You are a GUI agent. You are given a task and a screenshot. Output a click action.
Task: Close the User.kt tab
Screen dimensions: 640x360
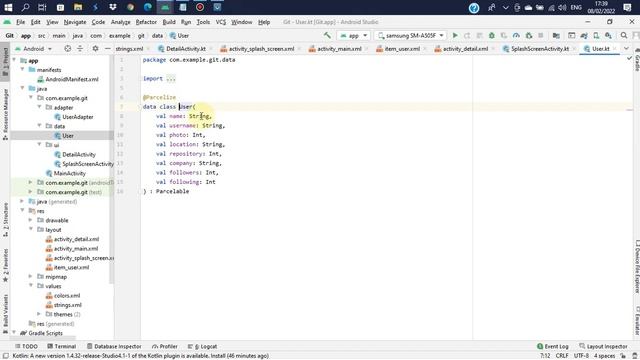coord(614,49)
